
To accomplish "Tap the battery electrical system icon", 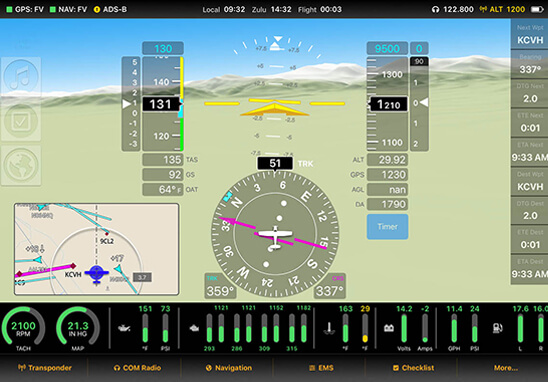I will tap(389, 328).
